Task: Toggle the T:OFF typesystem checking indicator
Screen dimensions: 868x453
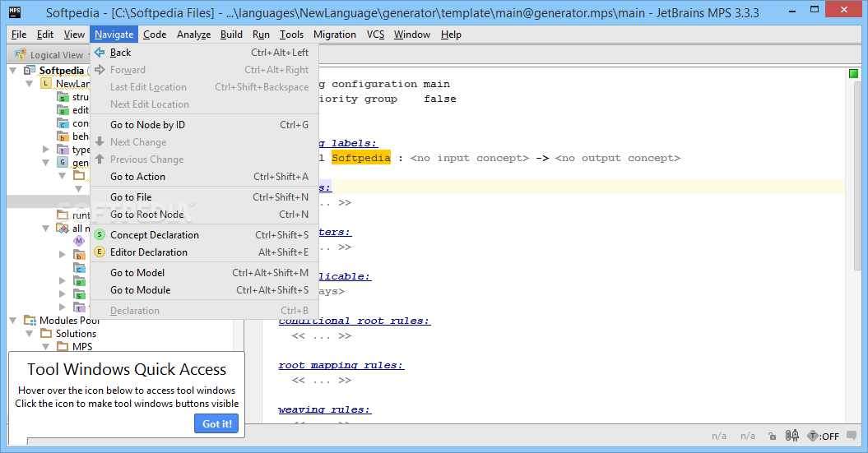Action: coord(824,436)
